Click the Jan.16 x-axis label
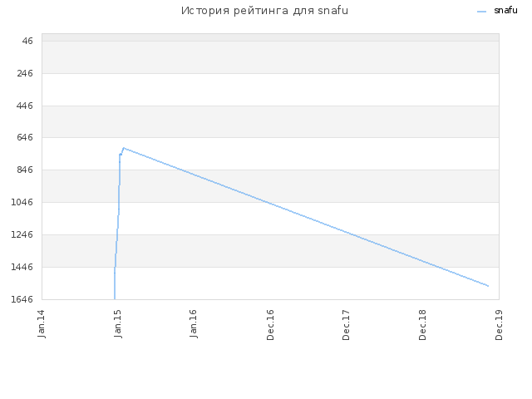 click(194, 323)
